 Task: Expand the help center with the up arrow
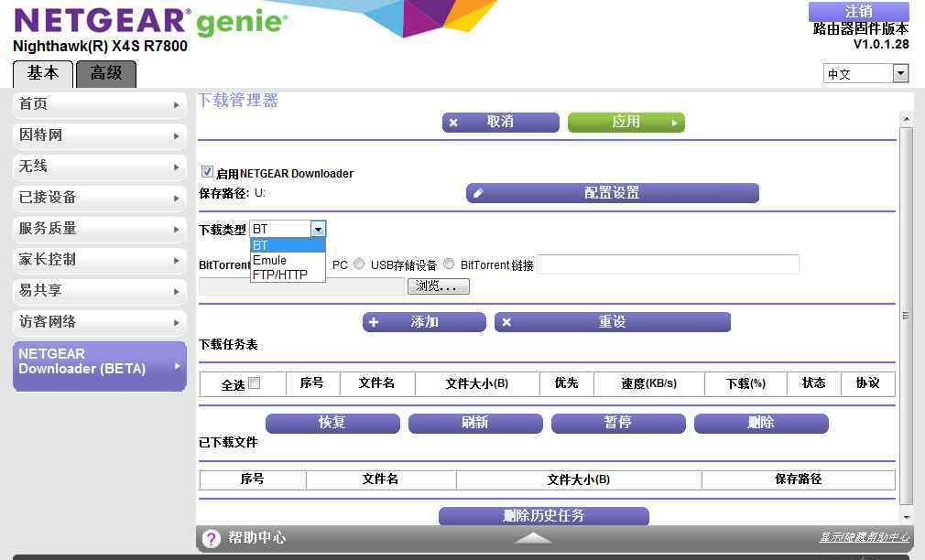[533, 538]
